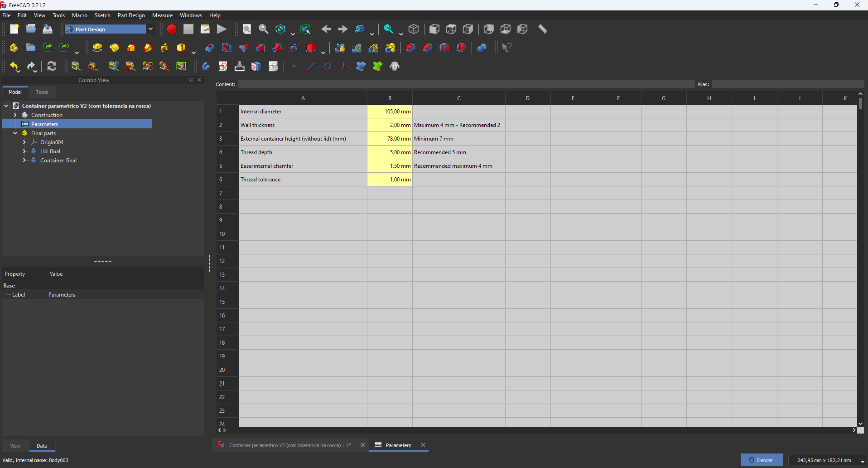Expand the Final parts group

pos(15,133)
